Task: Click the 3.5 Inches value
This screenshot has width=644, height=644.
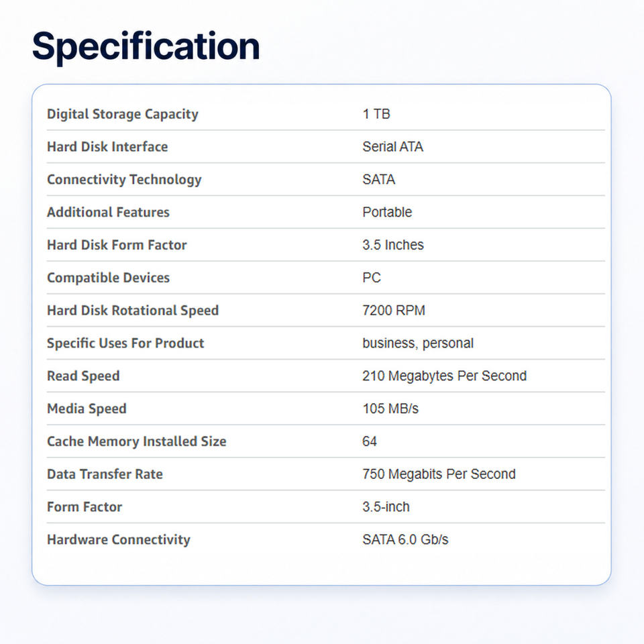Action: tap(393, 245)
